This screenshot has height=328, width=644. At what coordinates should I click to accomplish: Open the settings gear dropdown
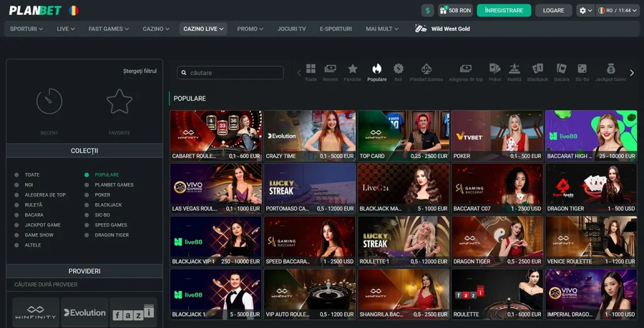coord(586,10)
